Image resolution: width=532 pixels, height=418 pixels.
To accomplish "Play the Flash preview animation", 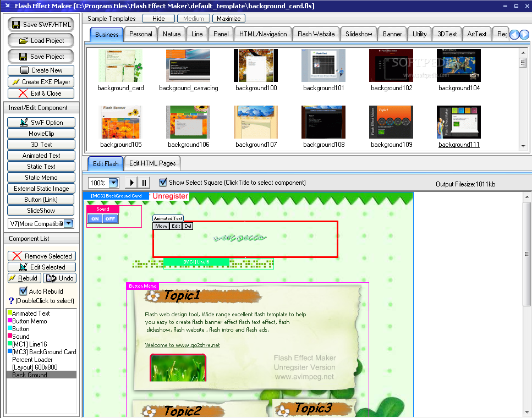I will coord(130,182).
